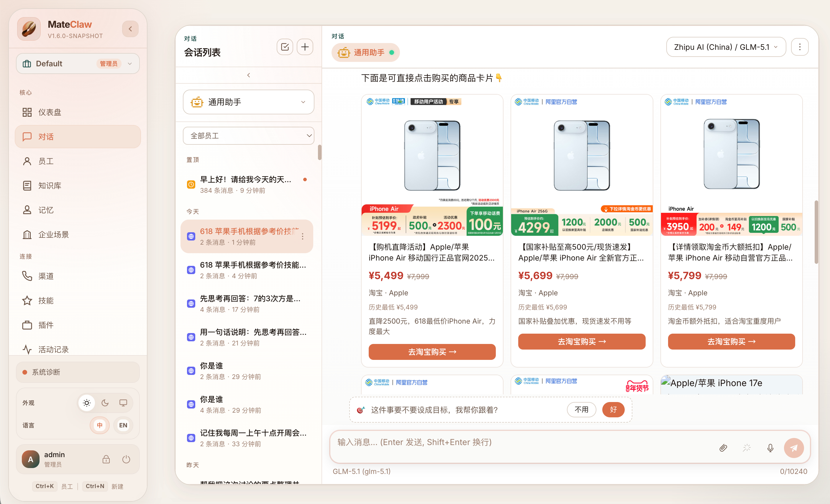830x504 pixels.
Task: Open options menu for selected 618 conversation
Action: pyautogui.click(x=303, y=236)
